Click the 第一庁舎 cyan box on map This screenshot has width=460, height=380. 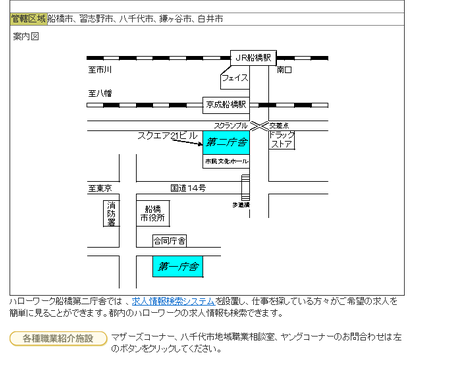(178, 266)
